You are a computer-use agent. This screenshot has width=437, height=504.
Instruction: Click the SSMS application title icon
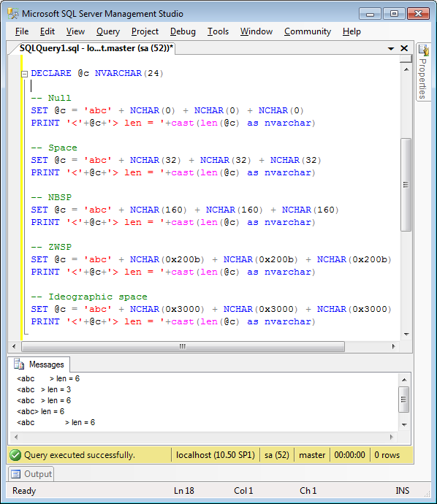click(13, 14)
